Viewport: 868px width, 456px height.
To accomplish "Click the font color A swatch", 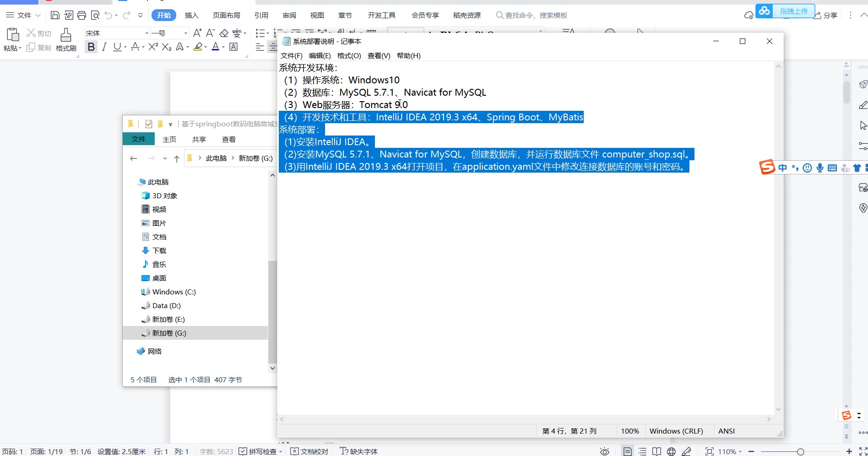I will pyautogui.click(x=216, y=47).
